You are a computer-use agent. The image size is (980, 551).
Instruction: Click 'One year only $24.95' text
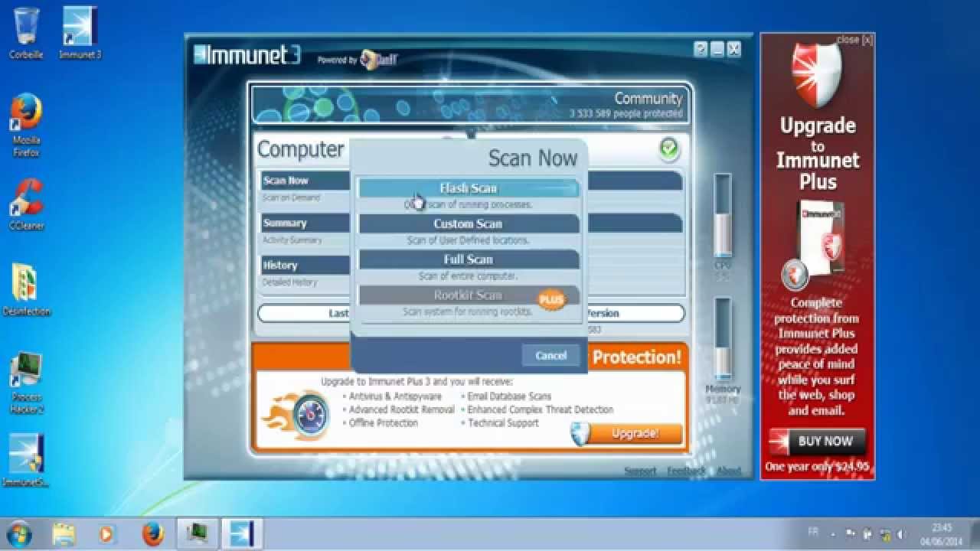coord(818,467)
